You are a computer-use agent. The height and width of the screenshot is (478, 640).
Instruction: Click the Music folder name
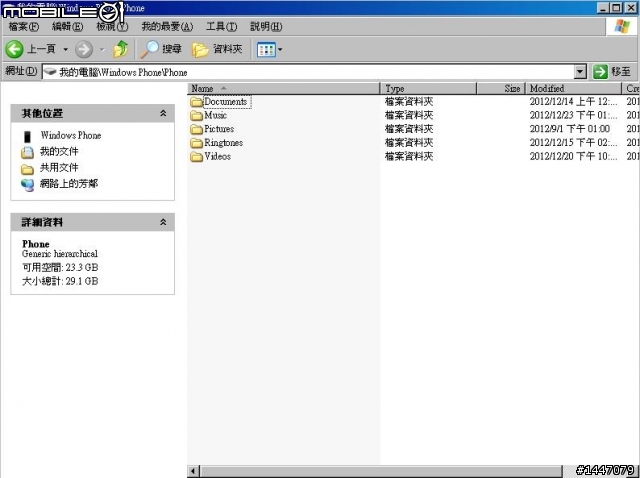click(x=216, y=115)
